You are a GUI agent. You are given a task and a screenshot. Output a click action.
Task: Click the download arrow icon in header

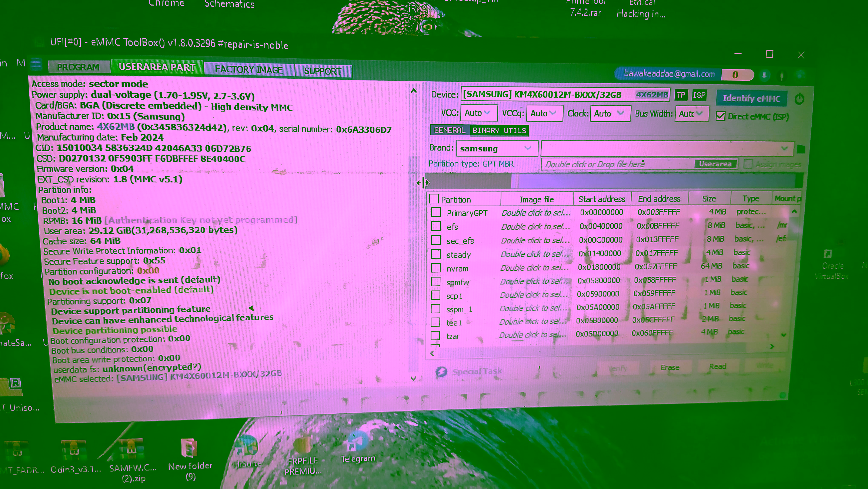764,75
